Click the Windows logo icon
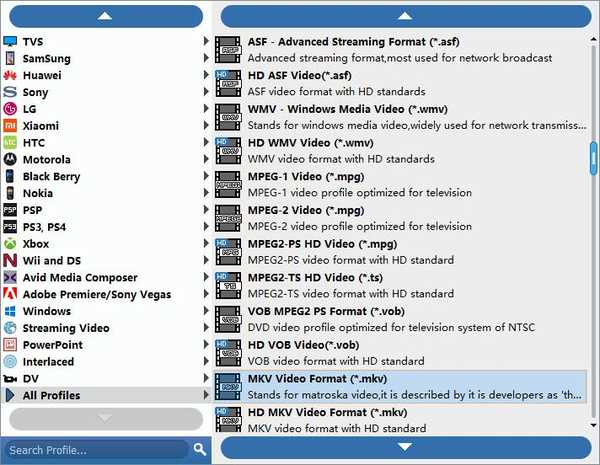Image resolution: width=600 pixels, height=465 pixels. tap(10, 311)
